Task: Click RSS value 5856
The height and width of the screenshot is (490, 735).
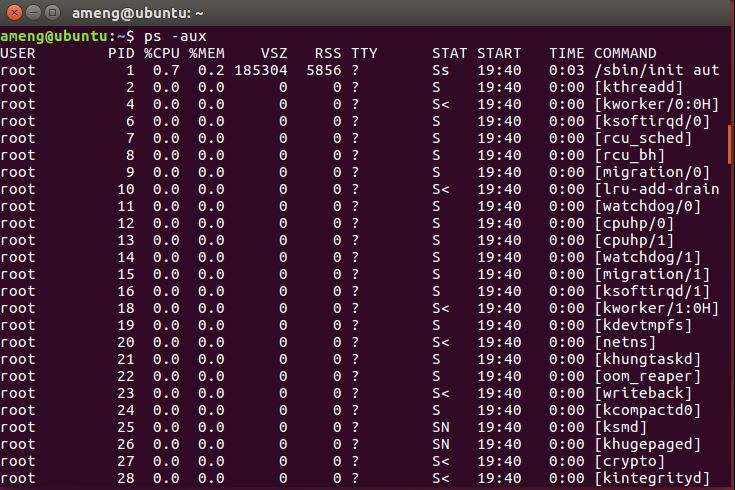Action: pos(323,70)
